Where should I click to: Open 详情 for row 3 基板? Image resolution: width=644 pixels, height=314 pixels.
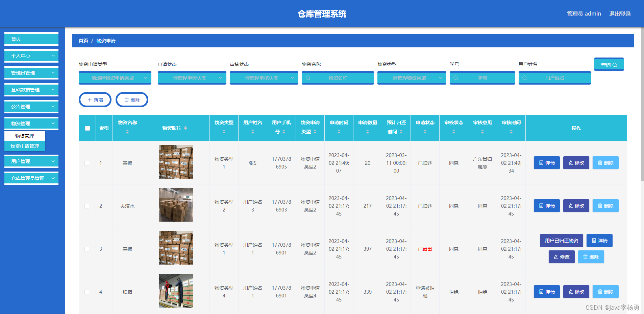599,241
